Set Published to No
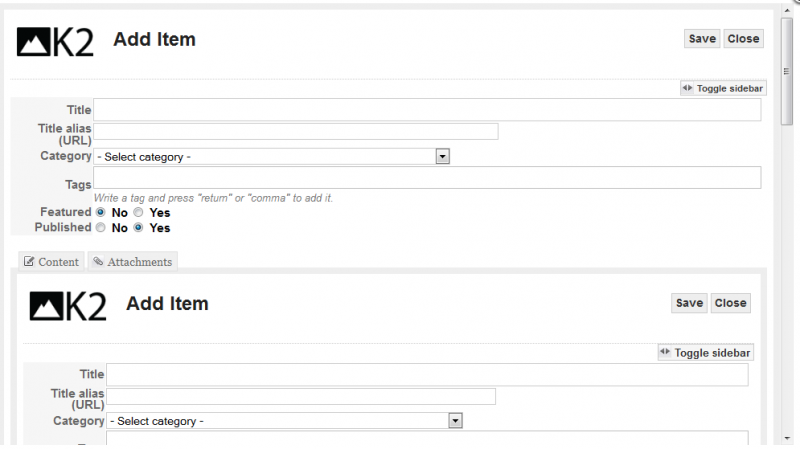The width and height of the screenshot is (800, 449). coord(101,228)
